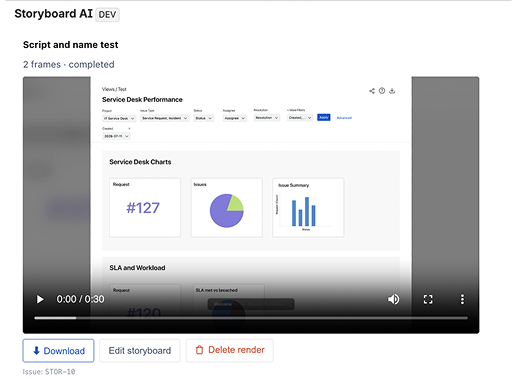Expand the Status filter dropdown

click(204, 118)
